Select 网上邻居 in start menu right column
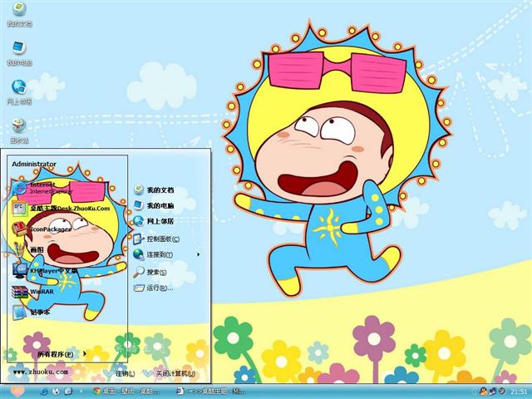This screenshot has height=399, width=532. pyautogui.click(x=154, y=221)
